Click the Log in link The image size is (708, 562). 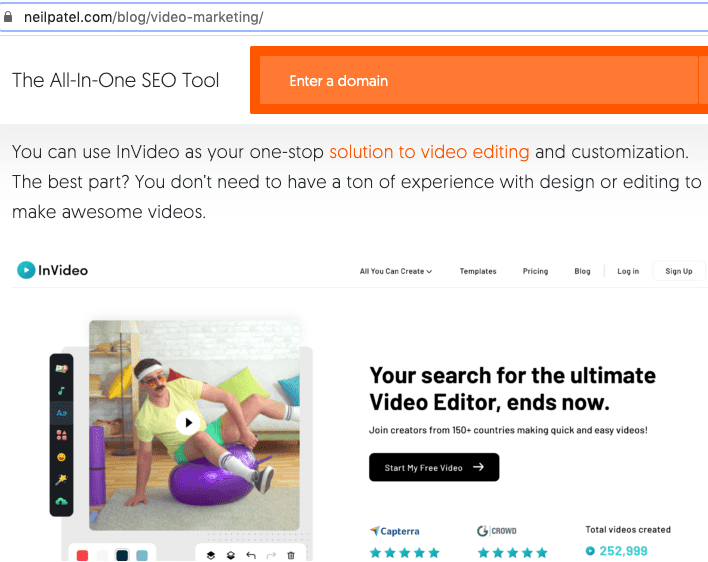point(628,271)
